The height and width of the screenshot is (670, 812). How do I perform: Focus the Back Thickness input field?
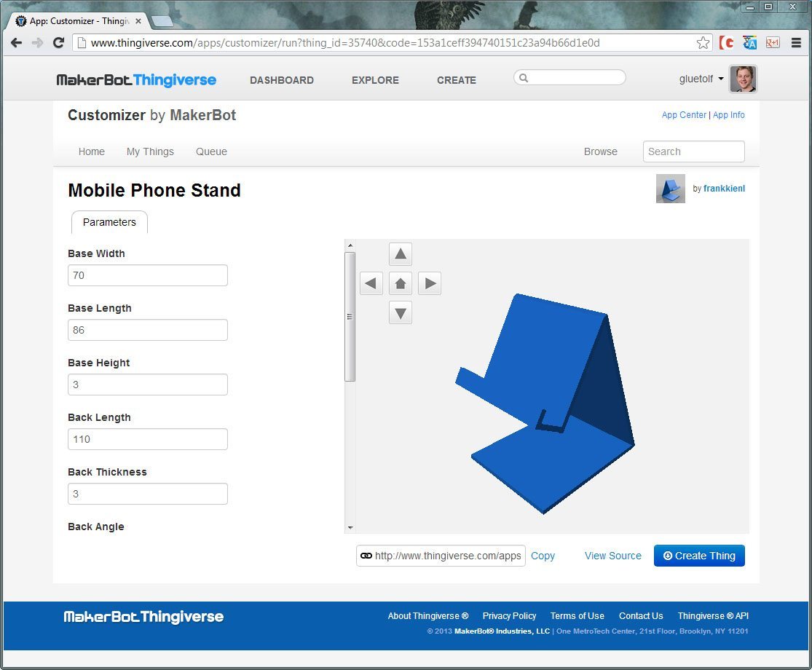pos(148,494)
